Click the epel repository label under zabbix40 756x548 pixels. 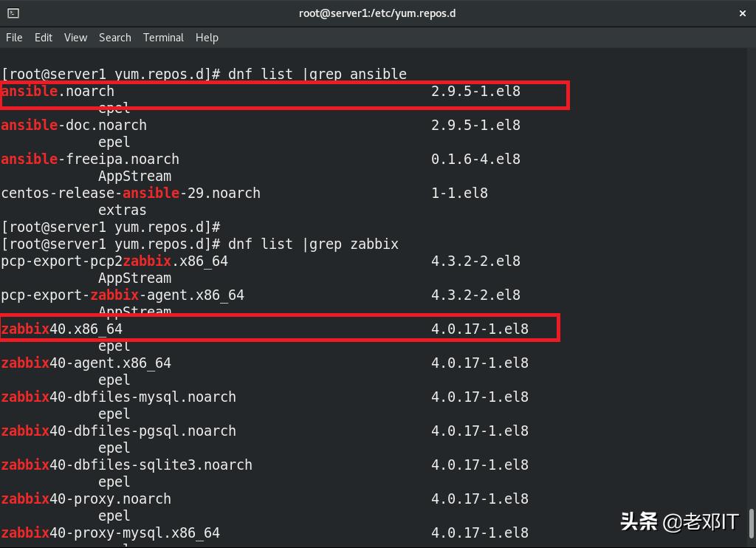point(114,346)
